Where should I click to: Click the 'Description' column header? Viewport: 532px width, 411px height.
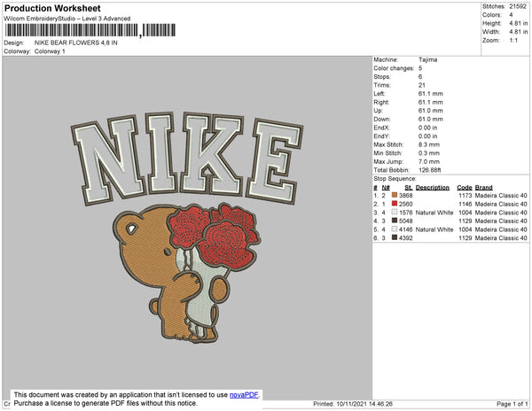(433, 188)
